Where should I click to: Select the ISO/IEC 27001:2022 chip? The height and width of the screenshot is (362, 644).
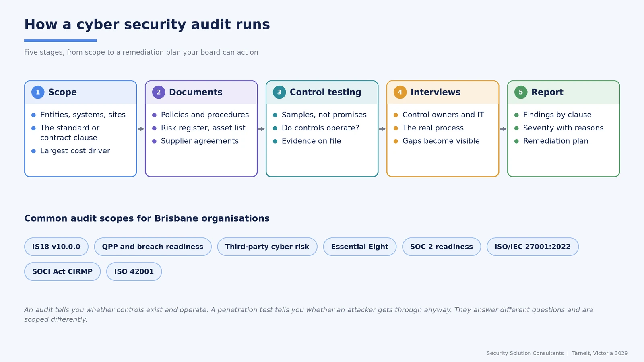[x=533, y=247]
